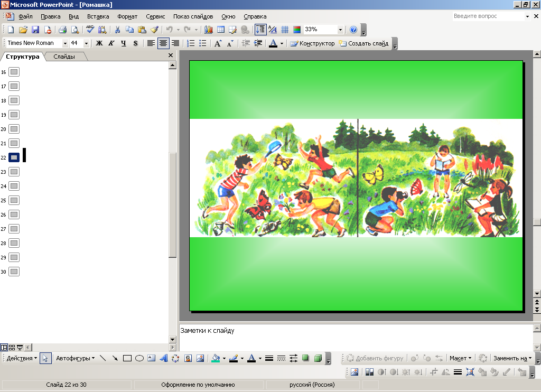Align text to the right
541x392 pixels.
[x=175, y=43]
